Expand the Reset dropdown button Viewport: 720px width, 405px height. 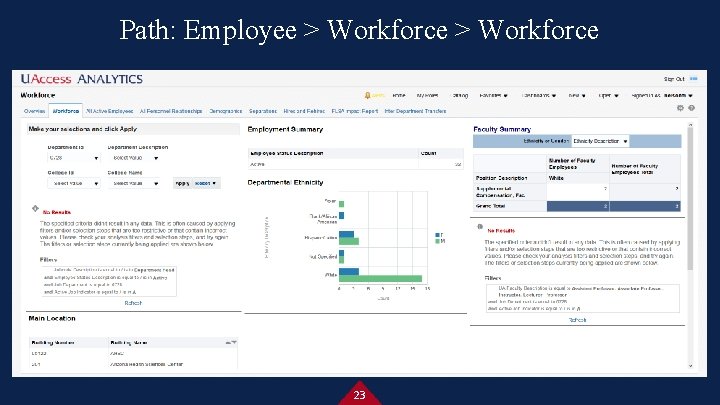coord(206,183)
